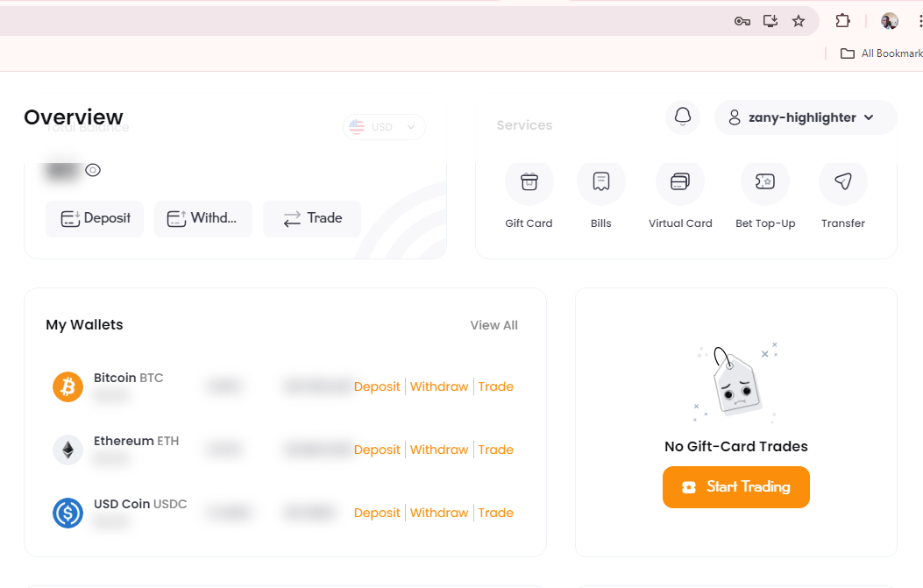The image size is (923, 588).
Task: Expand the zany-highlighter account menu
Action: 806,117
